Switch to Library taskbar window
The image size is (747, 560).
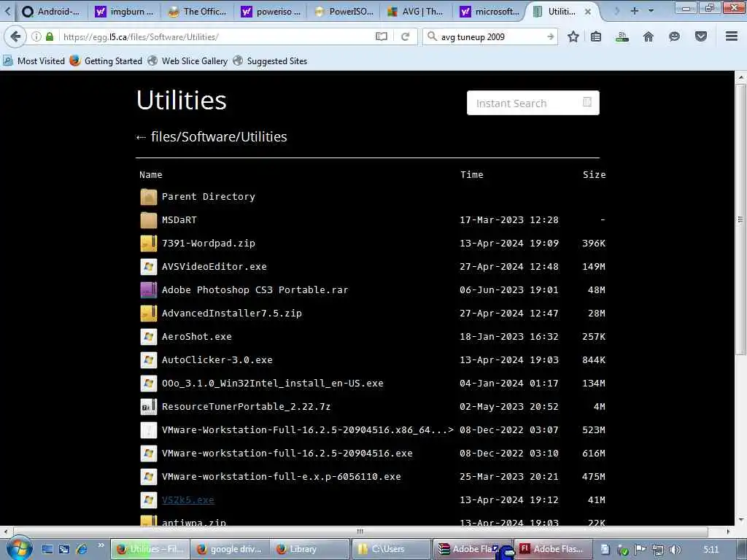coord(310,549)
